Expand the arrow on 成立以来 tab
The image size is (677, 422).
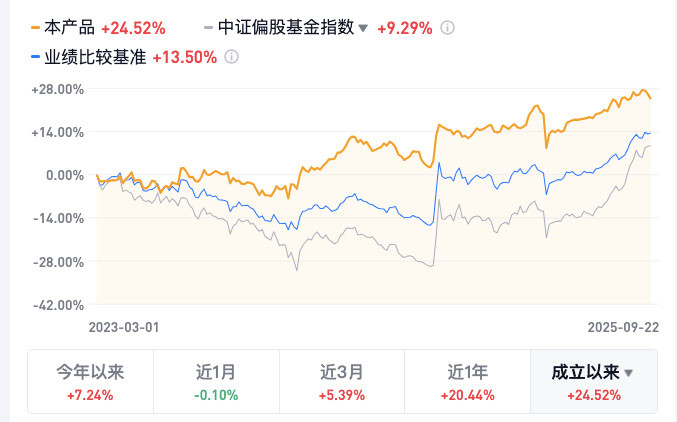click(x=629, y=373)
